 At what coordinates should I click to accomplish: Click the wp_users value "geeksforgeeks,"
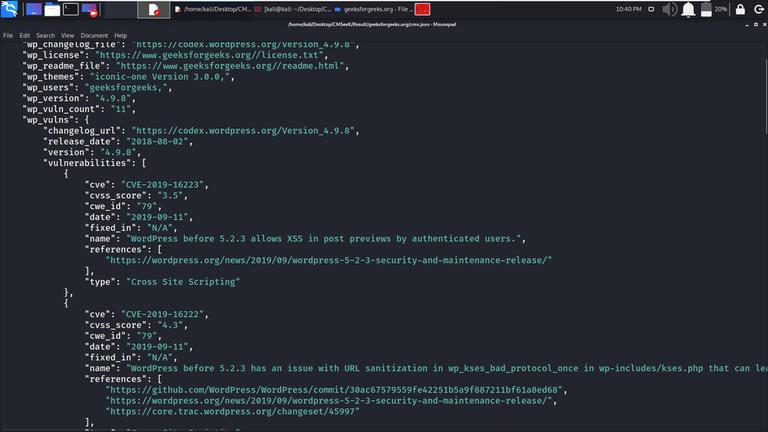[x=126, y=87]
